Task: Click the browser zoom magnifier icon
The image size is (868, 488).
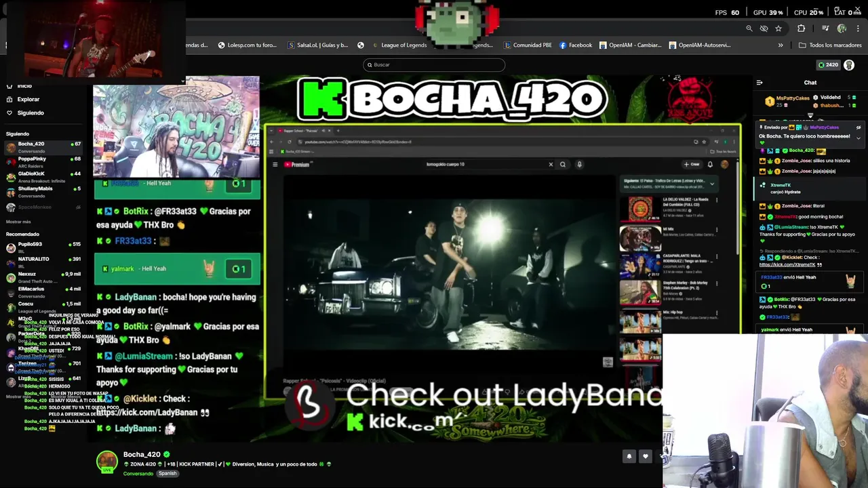Action: point(749,28)
